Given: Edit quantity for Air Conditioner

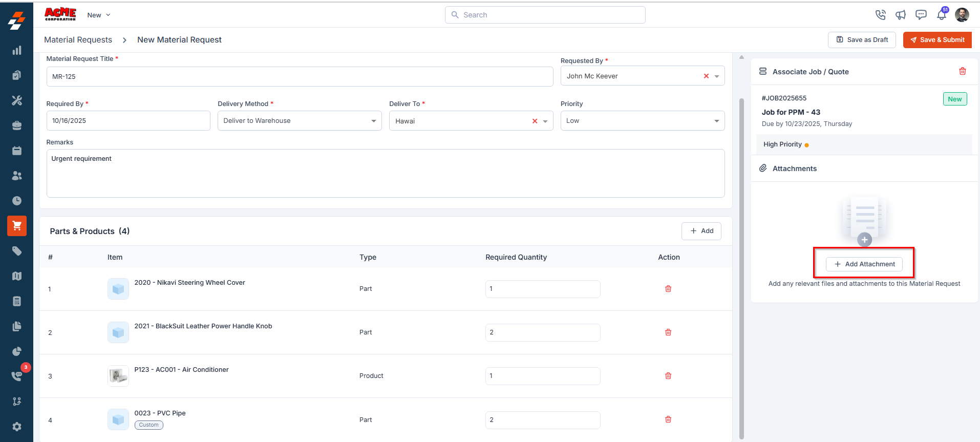Looking at the screenshot, I should tap(543, 376).
